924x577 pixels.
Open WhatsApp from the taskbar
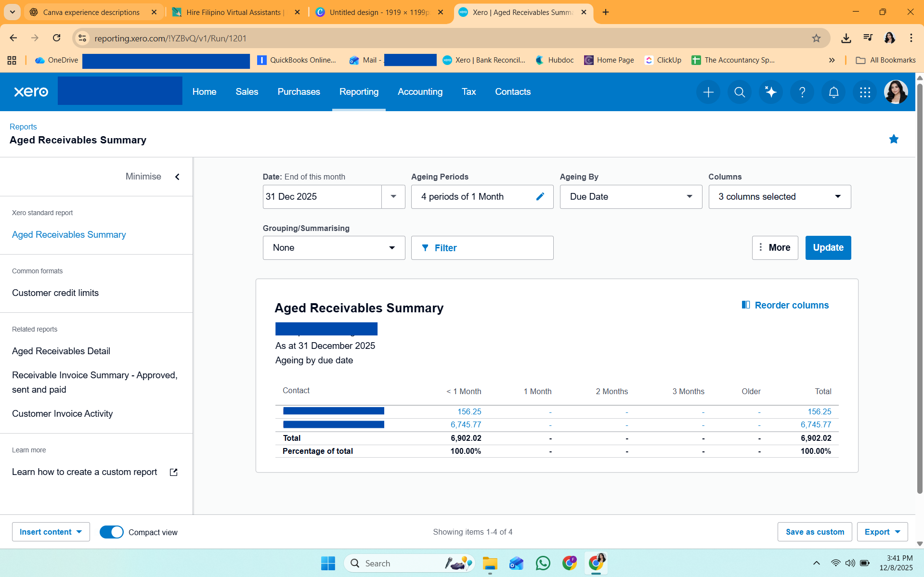543,563
